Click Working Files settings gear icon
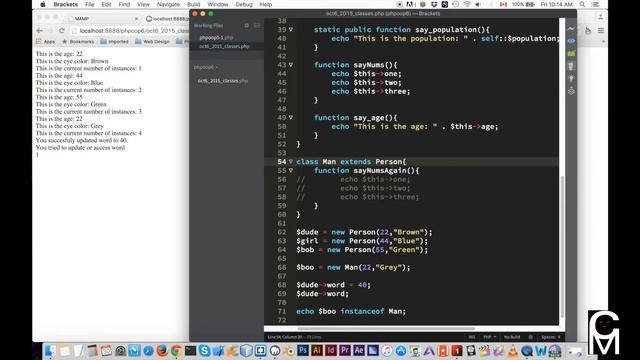 point(247,25)
